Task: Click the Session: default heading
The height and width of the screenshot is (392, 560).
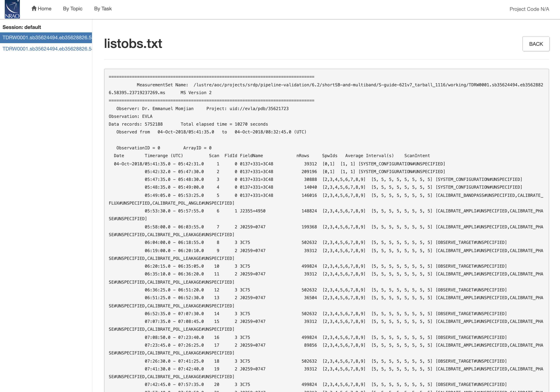Action: click(22, 27)
